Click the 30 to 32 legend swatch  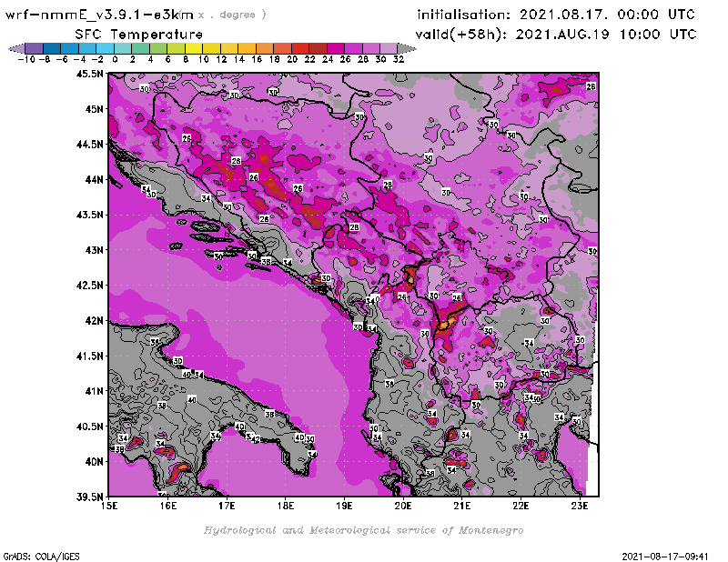pyautogui.click(x=389, y=48)
